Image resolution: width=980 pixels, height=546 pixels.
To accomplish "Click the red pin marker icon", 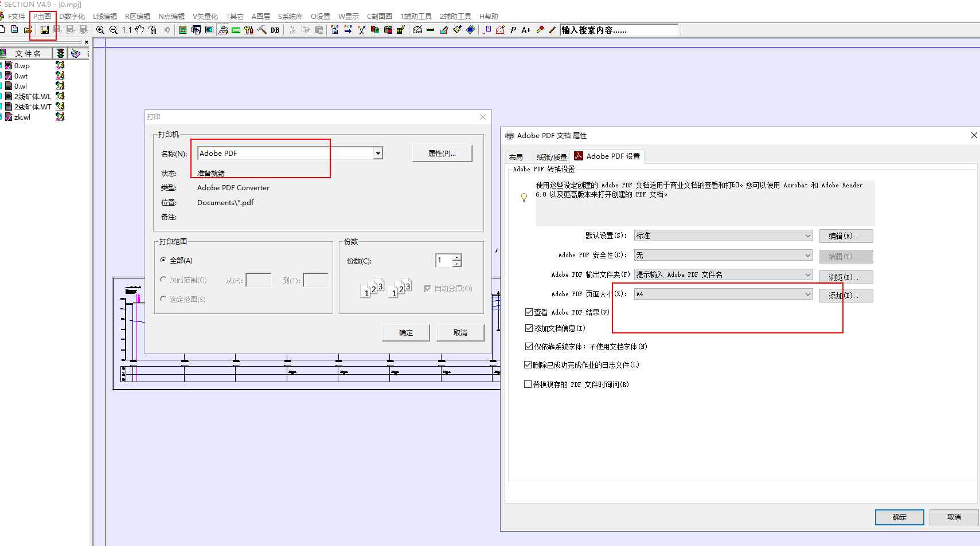I will tap(540, 30).
